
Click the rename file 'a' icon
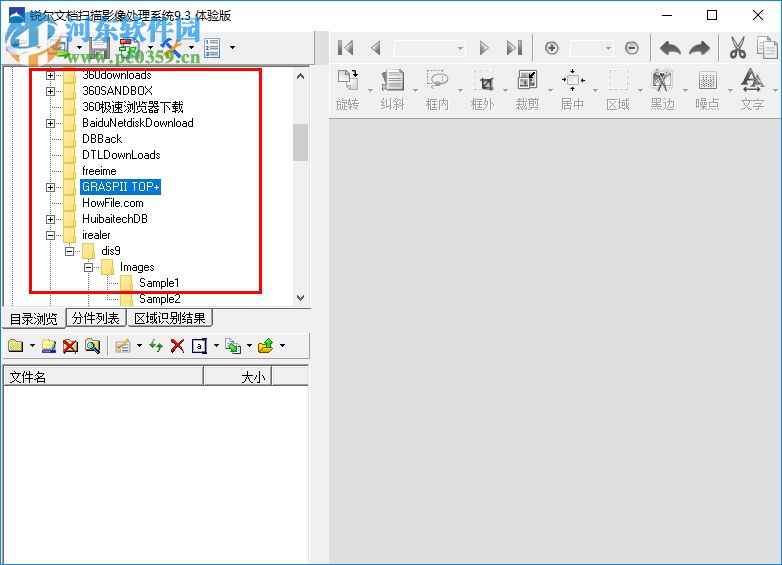click(199, 346)
